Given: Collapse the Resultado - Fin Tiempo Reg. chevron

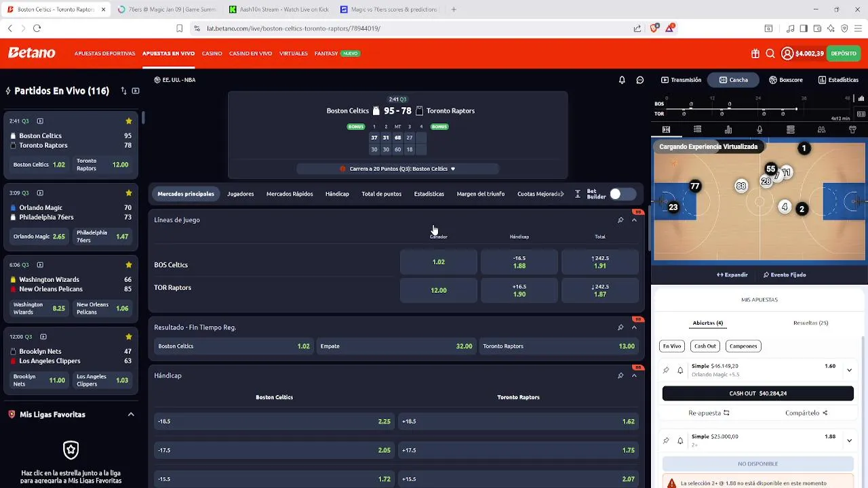Looking at the screenshot, I should pos(634,327).
